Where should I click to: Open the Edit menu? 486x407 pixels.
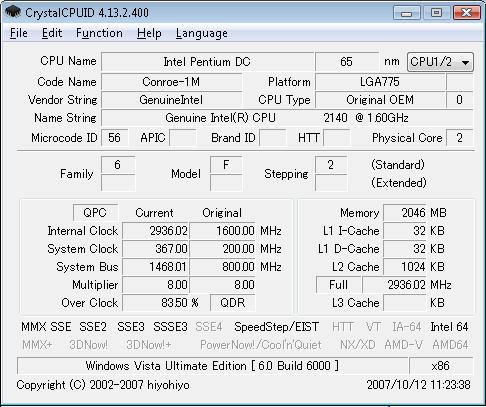[52, 33]
